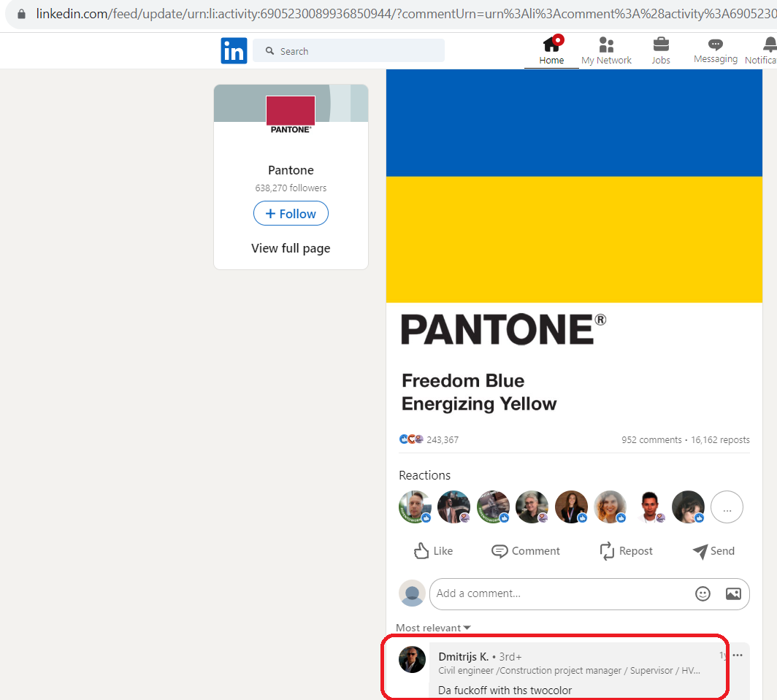View the 952 comments
This screenshot has width=777, height=700.
[651, 440]
